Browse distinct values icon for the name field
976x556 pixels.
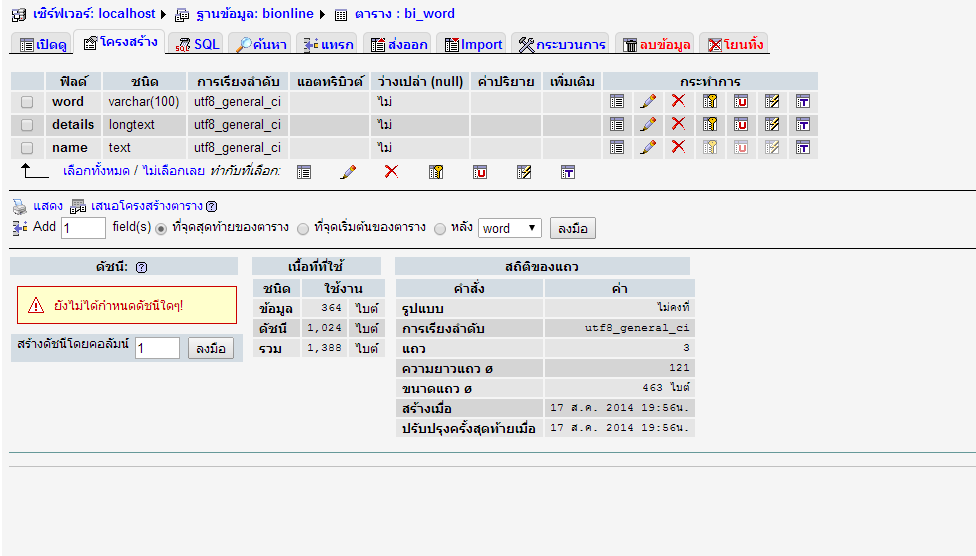pos(617,147)
